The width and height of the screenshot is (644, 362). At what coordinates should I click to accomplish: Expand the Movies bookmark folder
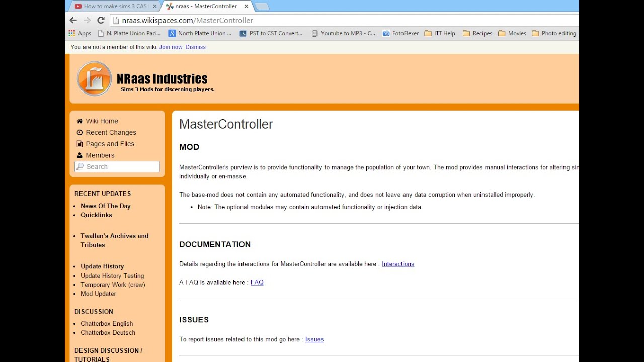pyautogui.click(x=512, y=33)
